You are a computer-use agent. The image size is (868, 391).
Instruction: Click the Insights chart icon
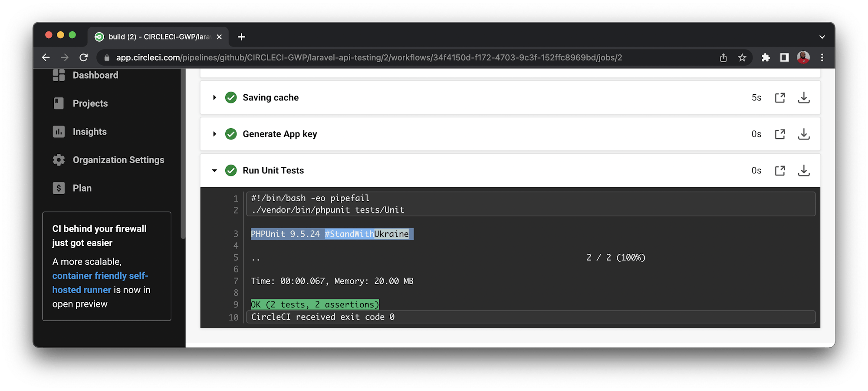click(59, 131)
